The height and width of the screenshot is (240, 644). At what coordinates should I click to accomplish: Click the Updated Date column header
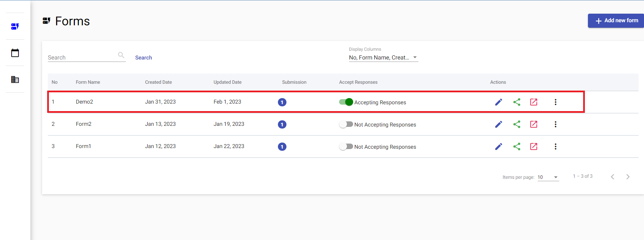pos(227,82)
